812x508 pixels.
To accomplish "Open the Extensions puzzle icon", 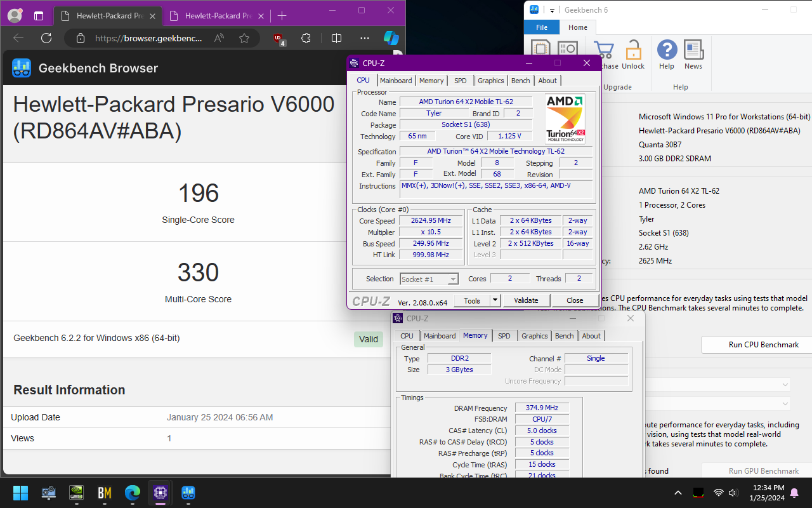I will click(306, 38).
